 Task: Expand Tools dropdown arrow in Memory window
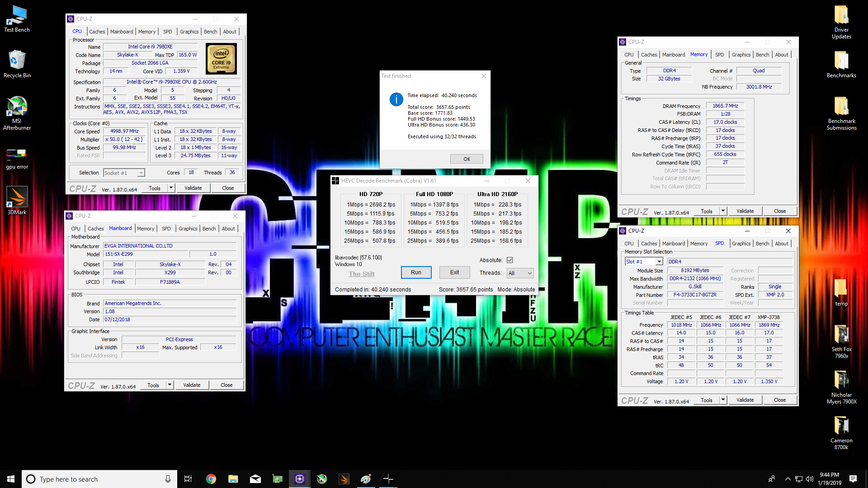pos(723,211)
